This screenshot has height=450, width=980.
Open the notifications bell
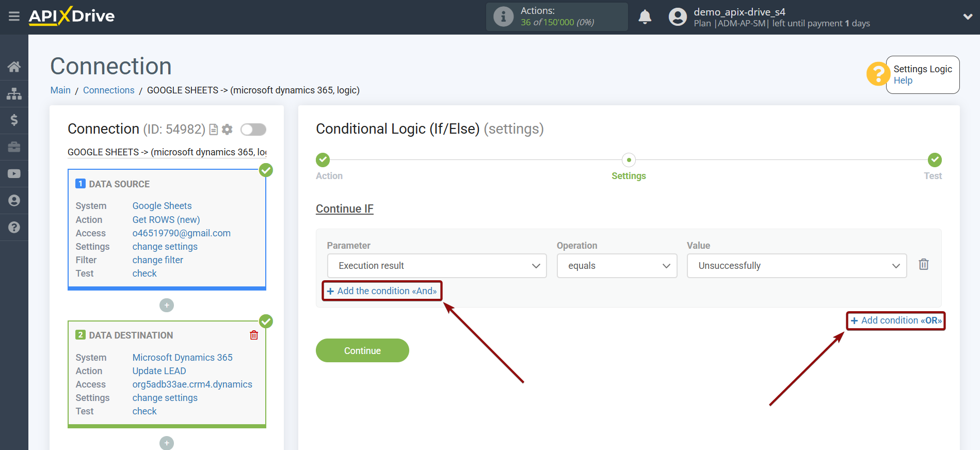tap(645, 17)
